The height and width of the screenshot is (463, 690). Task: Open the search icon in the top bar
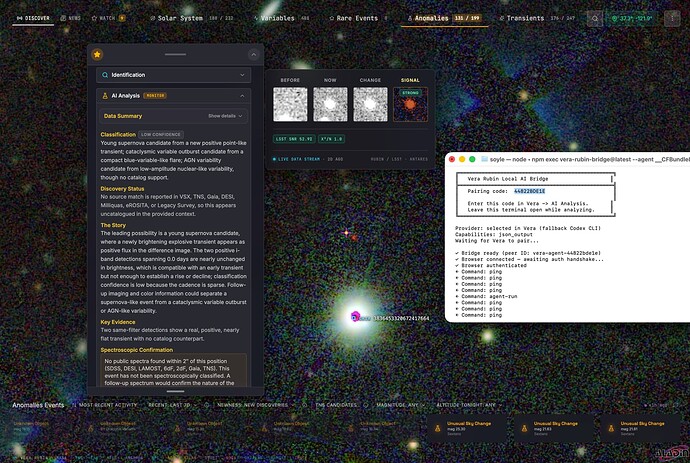click(595, 18)
